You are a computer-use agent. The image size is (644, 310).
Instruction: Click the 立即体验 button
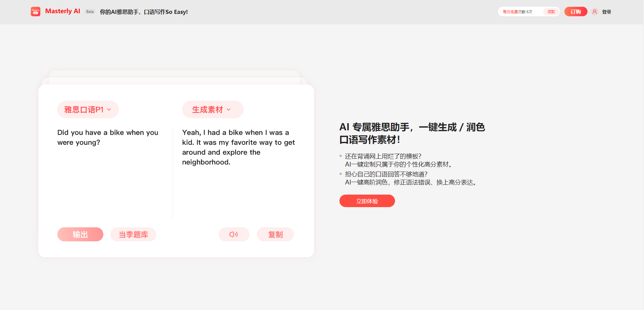(367, 201)
